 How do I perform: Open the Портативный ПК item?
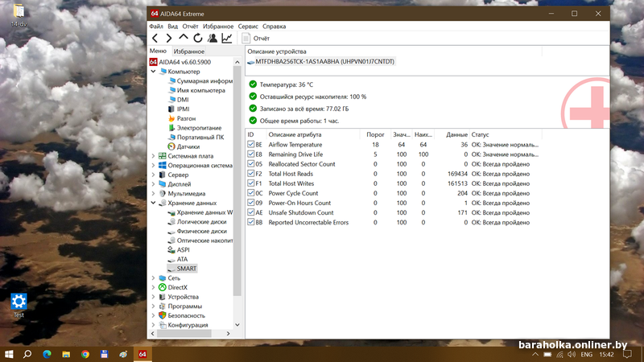click(196, 137)
